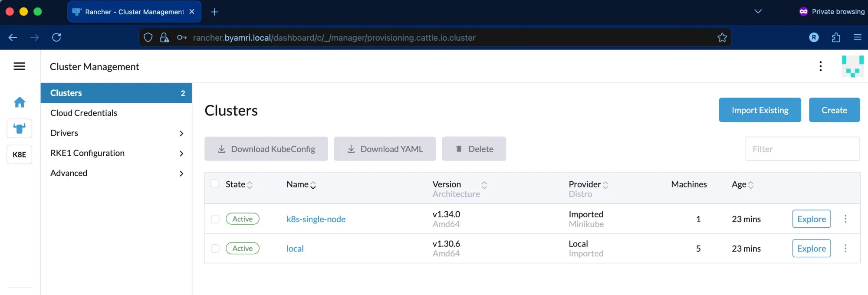
Task: Bookmark this page with star icon
Action: [x=722, y=38]
